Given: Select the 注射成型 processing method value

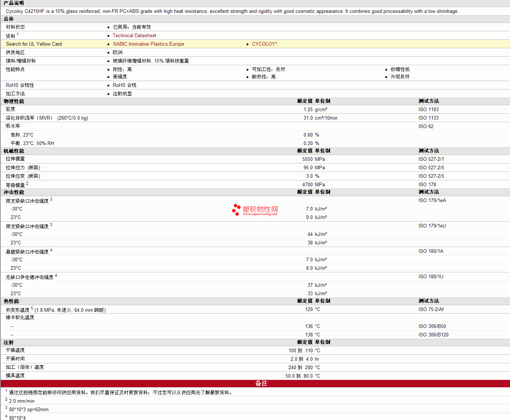Looking at the screenshot, I should pos(122,93).
